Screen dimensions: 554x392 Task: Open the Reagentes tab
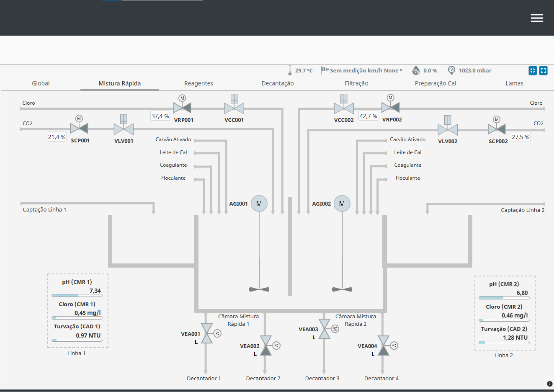click(x=198, y=83)
